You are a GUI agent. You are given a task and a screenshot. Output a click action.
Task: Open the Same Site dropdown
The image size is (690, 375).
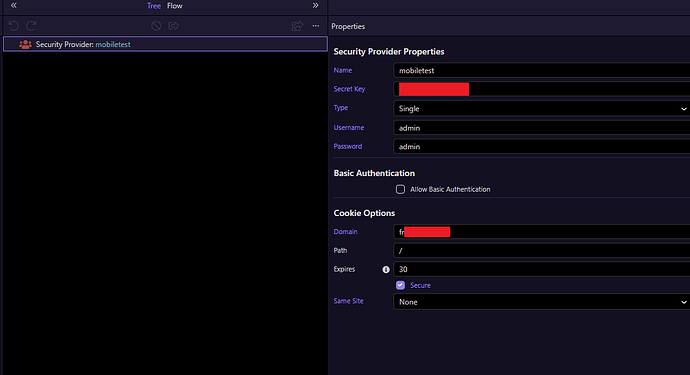tap(542, 302)
